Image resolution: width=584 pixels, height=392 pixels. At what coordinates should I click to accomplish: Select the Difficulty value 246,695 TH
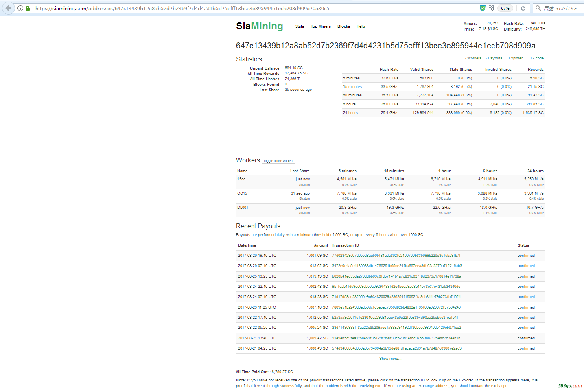pyautogui.click(x=536, y=29)
